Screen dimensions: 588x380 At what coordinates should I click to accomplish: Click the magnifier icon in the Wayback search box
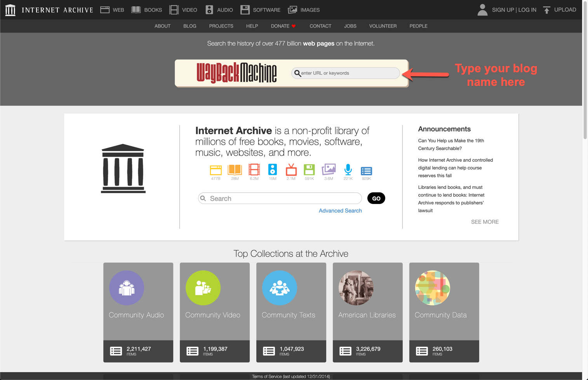coord(297,73)
